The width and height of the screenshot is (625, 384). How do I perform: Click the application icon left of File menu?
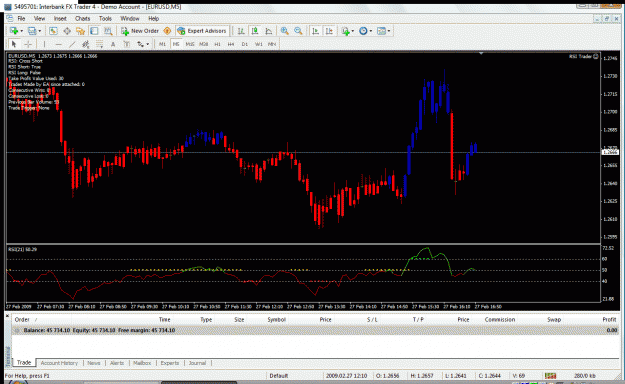(x=10, y=18)
